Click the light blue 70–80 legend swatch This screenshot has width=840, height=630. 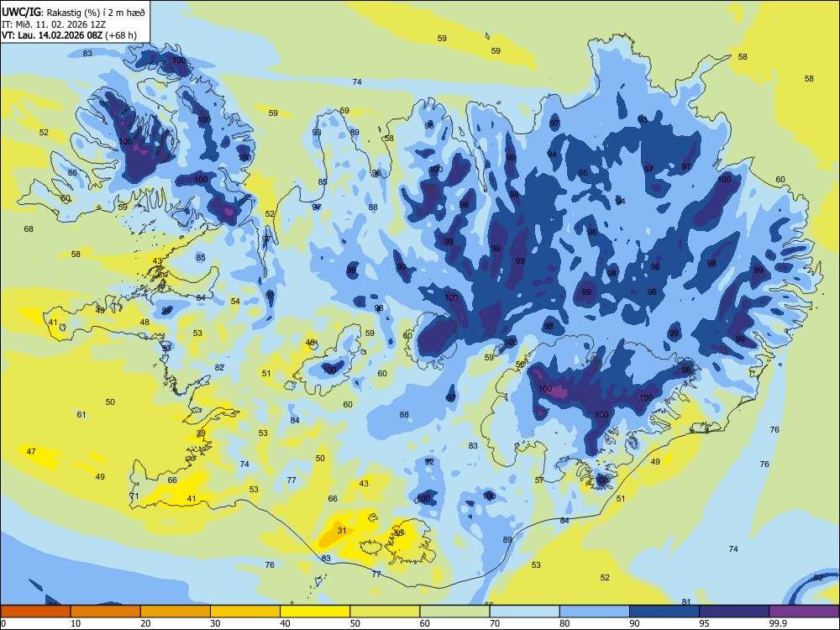524,612
